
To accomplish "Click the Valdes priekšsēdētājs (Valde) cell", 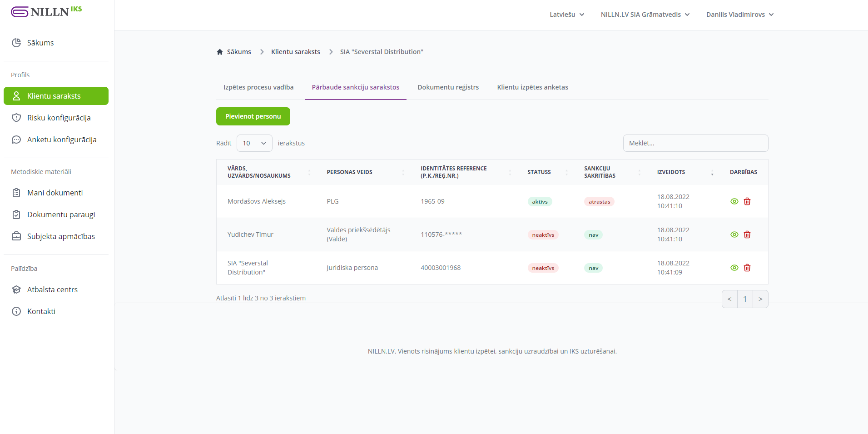I will (x=358, y=234).
